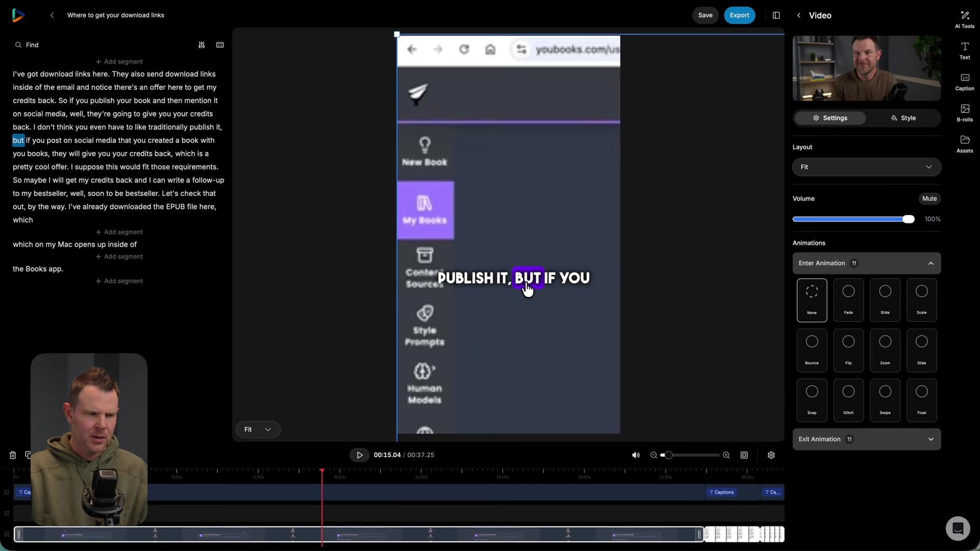Expand the Exit Animation section
Viewport: 980px width, 551px height.
(x=867, y=439)
